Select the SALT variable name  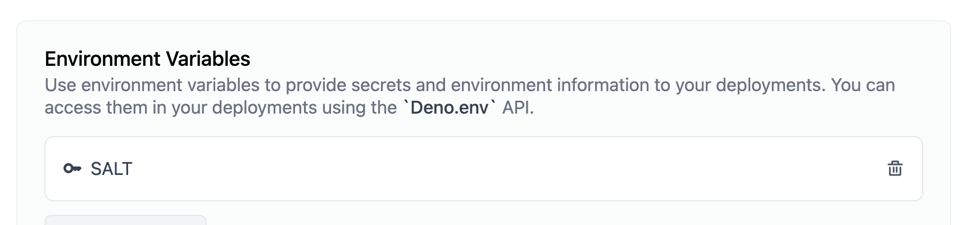(x=111, y=169)
